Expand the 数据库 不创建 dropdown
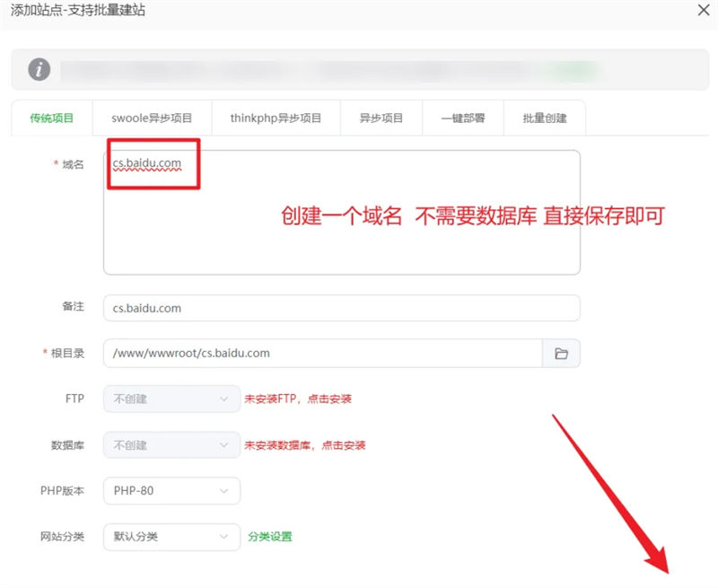This screenshot has height=588, width=718. 171,445
